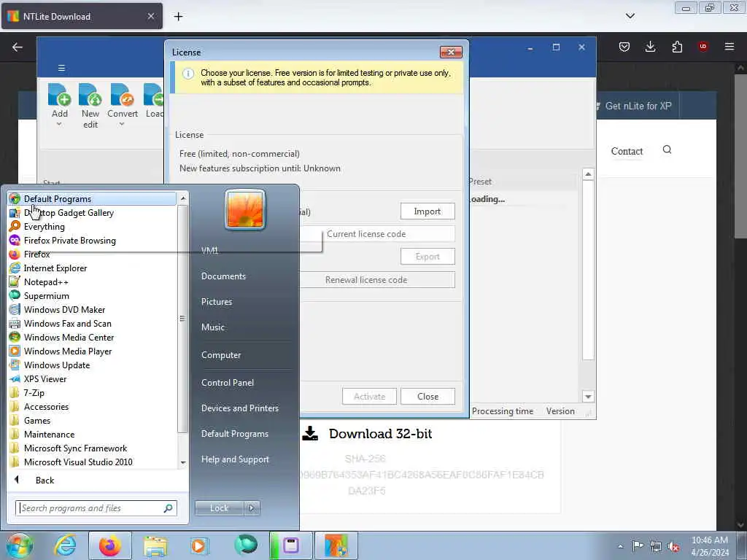Open Help and Support
The image size is (747, 560).
(x=235, y=459)
